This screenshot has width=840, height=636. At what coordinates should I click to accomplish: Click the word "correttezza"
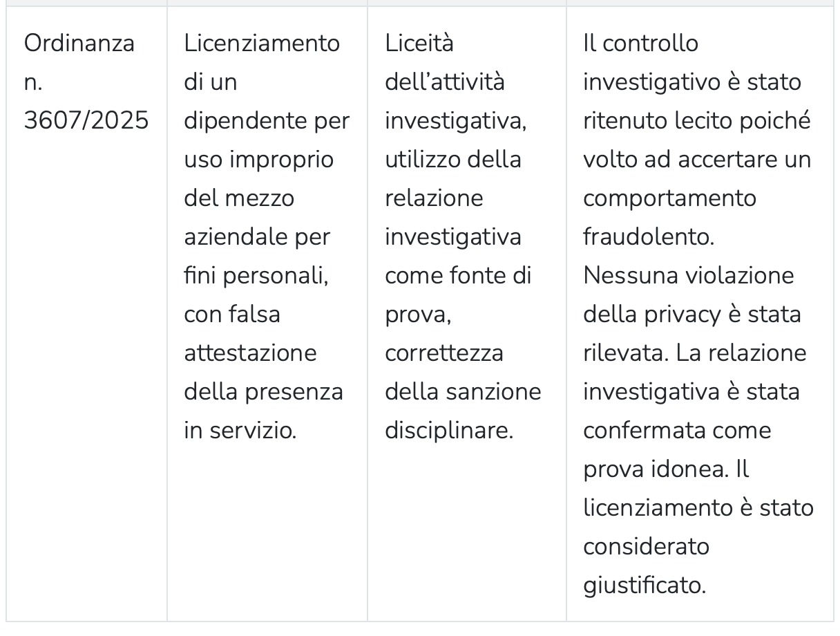coord(444,353)
